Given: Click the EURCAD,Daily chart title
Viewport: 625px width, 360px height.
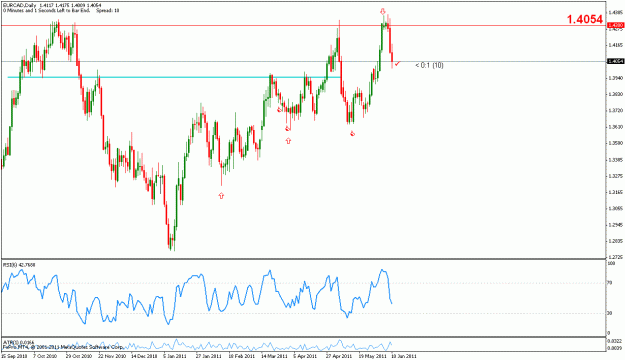Looking at the screenshot, I should 20,6.
